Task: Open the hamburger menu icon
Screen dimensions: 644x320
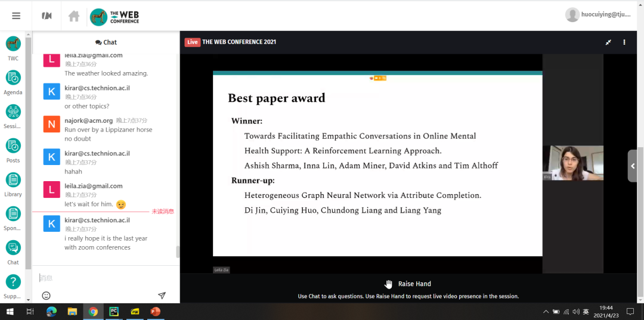Action: [16, 16]
